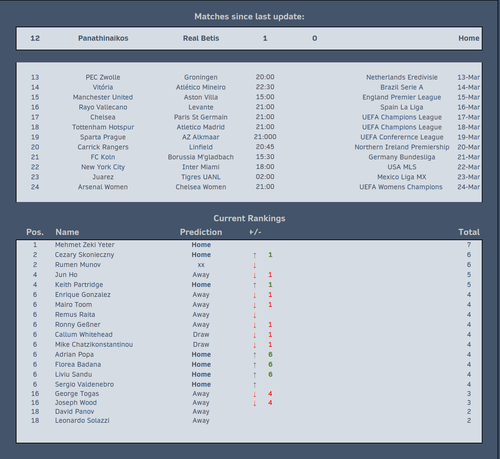Click up arrow in Keith Partridge row

point(254,285)
